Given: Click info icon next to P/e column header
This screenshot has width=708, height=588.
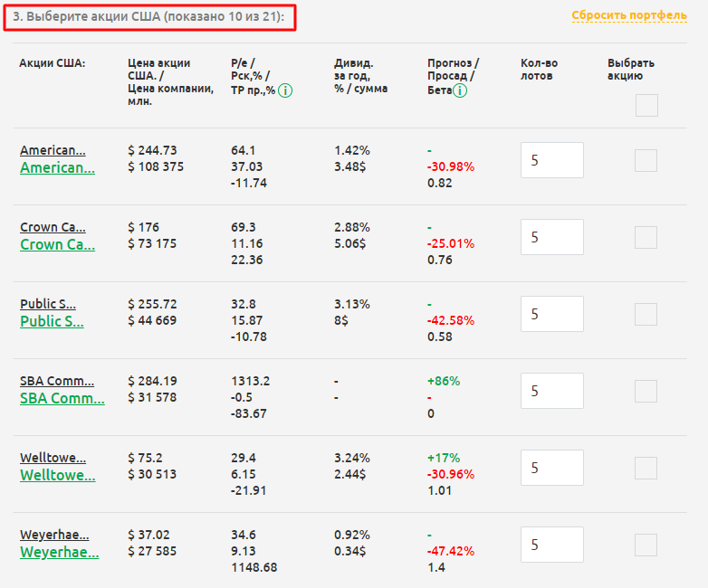Looking at the screenshot, I should pos(285,90).
